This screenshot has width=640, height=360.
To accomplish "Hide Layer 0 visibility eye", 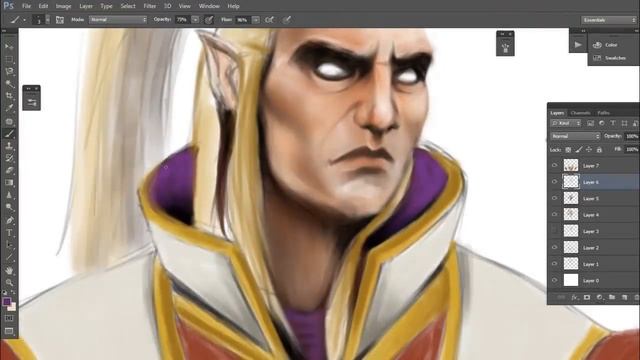I will [x=554, y=280].
